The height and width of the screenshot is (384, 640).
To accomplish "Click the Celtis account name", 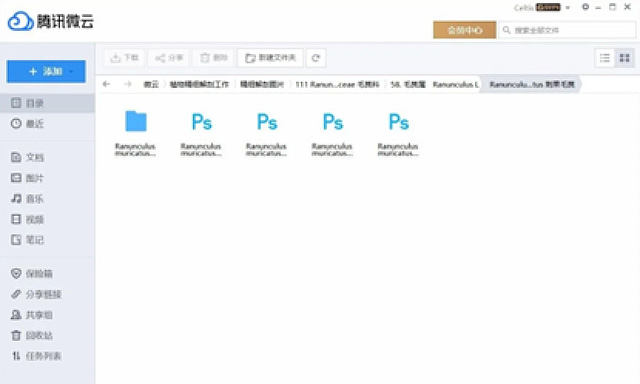I will (x=524, y=8).
